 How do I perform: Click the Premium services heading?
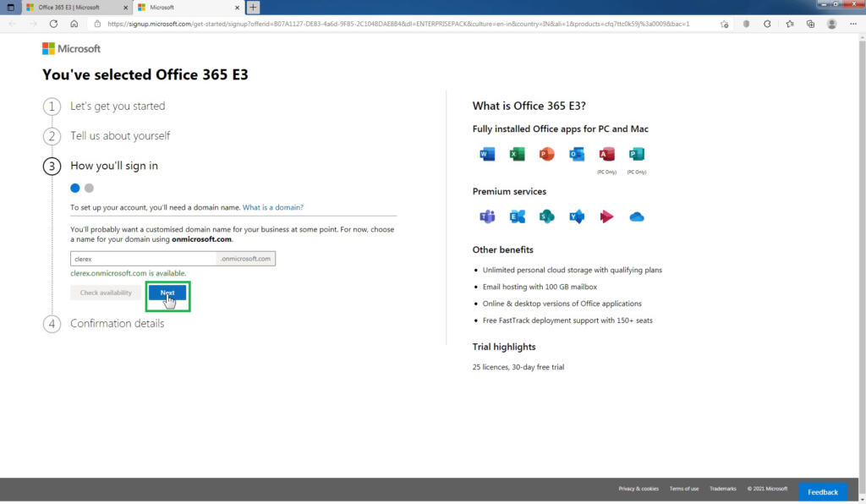click(x=509, y=192)
